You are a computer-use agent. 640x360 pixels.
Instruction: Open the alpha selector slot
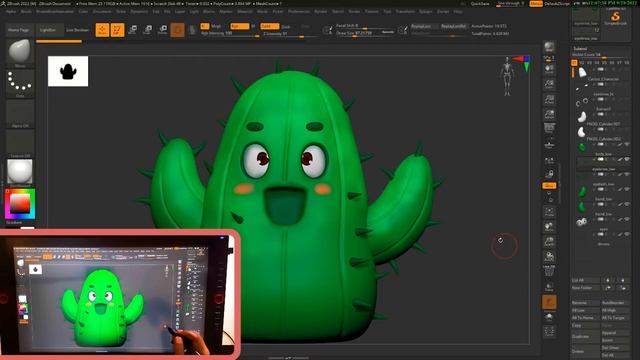click(x=20, y=113)
